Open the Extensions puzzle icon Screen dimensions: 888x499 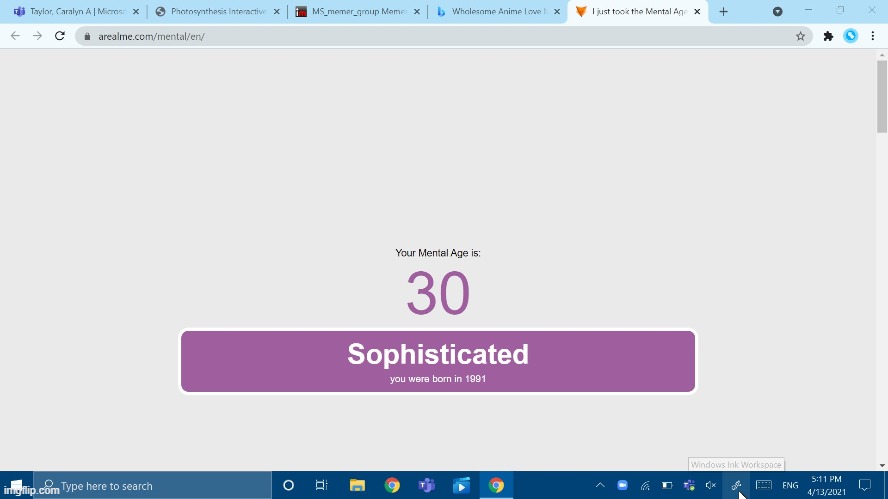(828, 36)
